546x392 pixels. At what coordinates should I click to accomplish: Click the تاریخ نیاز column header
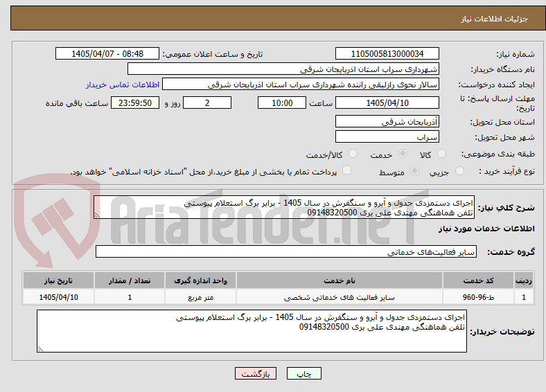[58, 280]
